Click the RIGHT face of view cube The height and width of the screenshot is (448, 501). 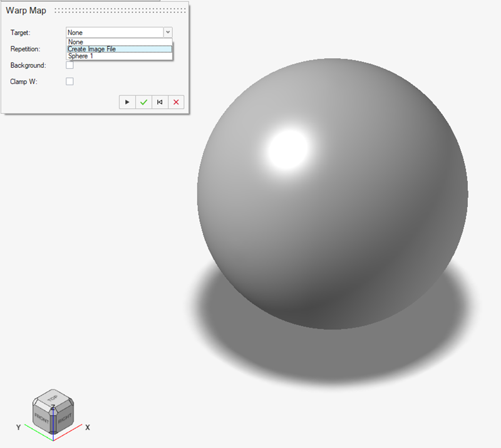(x=65, y=418)
